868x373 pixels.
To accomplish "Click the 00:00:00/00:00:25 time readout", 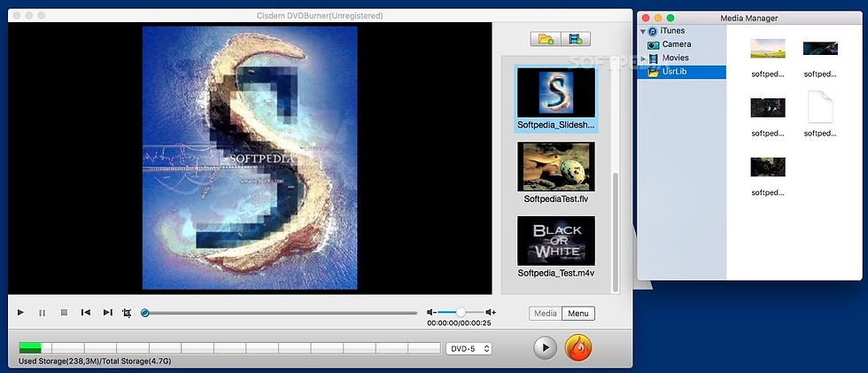I will (459, 323).
